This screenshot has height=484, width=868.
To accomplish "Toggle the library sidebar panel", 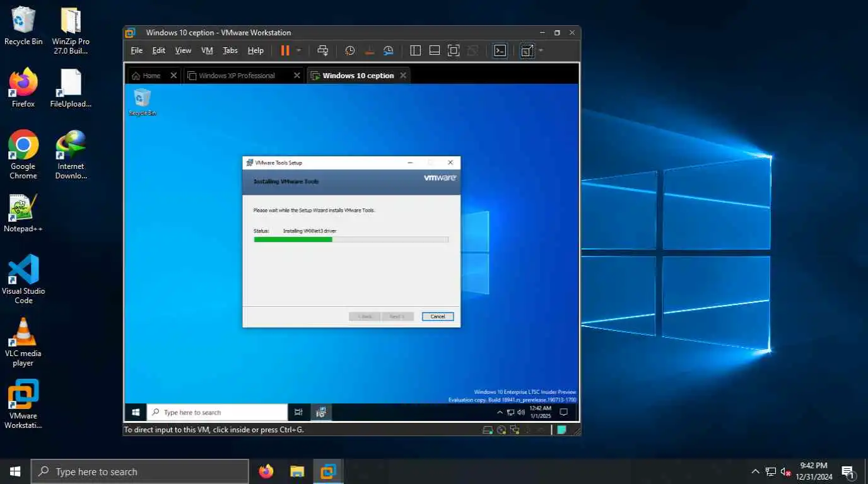I will point(415,50).
